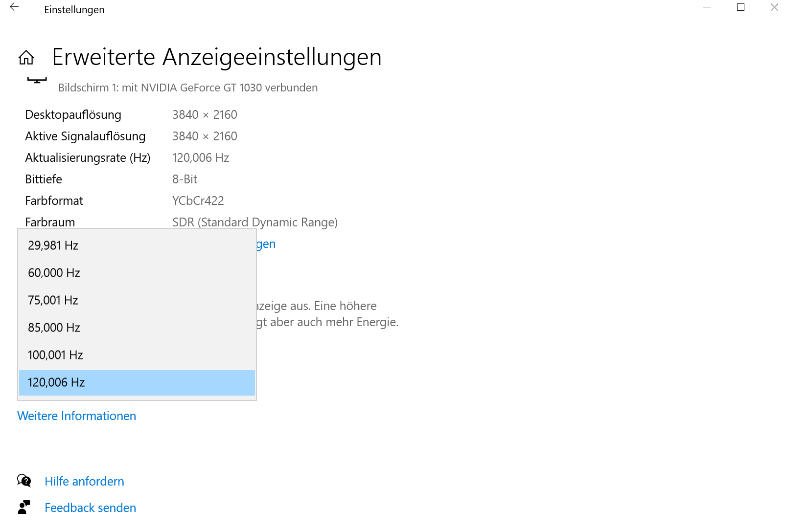The width and height of the screenshot is (786, 532).
Task: Select 60,000 Hz refresh rate
Action: pos(137,273)
